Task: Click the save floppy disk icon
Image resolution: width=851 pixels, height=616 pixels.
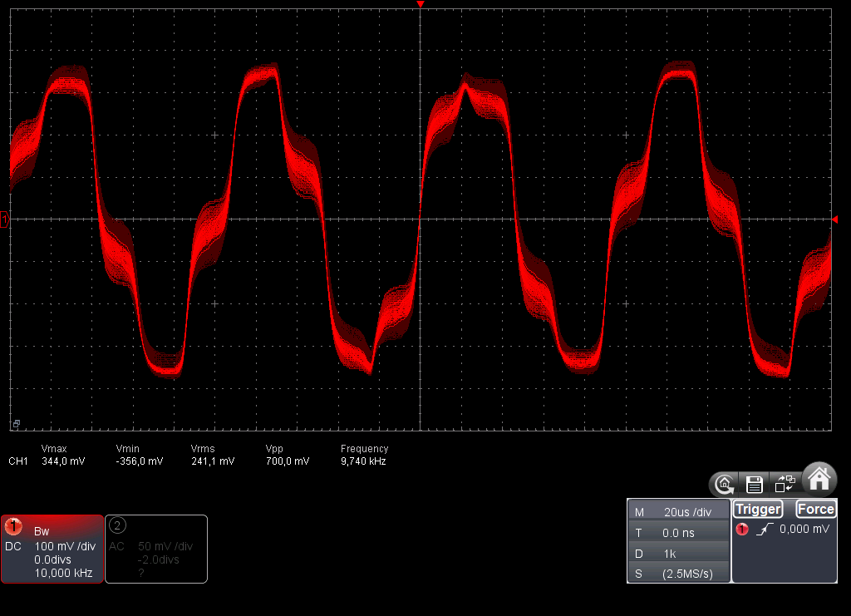Action: click(755, 483)
